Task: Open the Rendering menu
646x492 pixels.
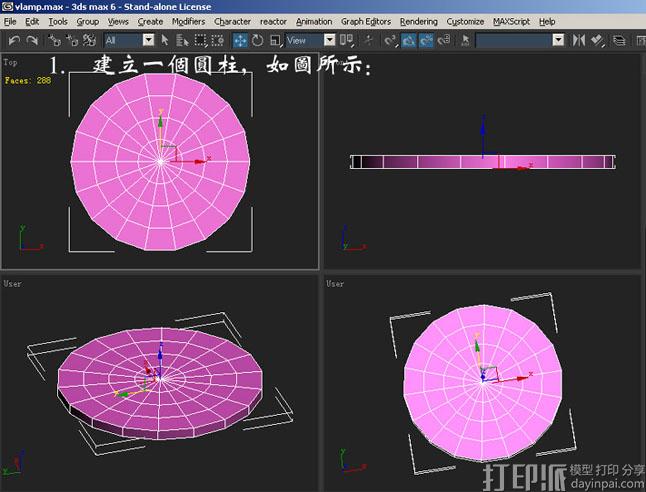Action: [418, 21]
